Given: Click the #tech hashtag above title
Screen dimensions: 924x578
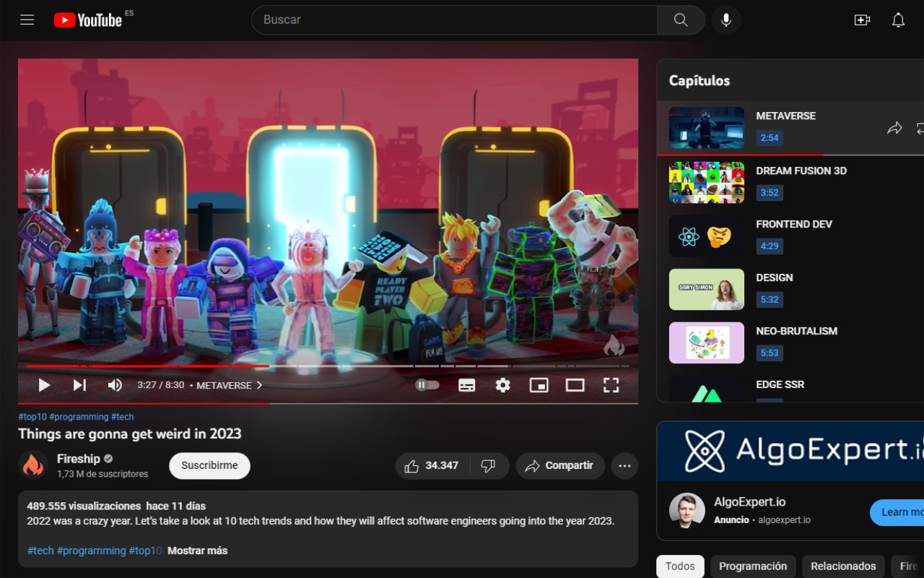Looking at the screenshot, I should pyautogui.click(x=122, y=417).
